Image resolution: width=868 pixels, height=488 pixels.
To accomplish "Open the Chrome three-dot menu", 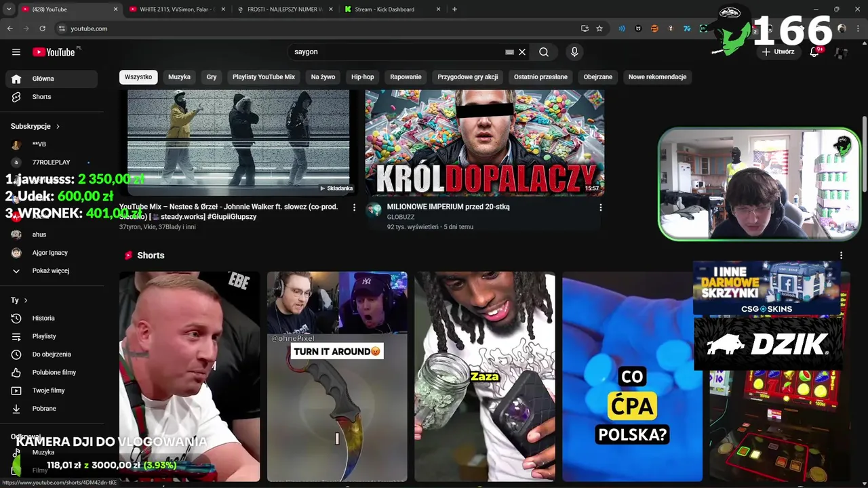I will pos(857,28).
